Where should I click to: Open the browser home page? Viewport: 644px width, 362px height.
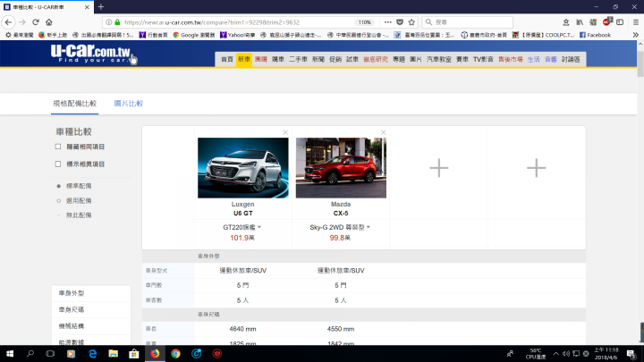[49, 22]
